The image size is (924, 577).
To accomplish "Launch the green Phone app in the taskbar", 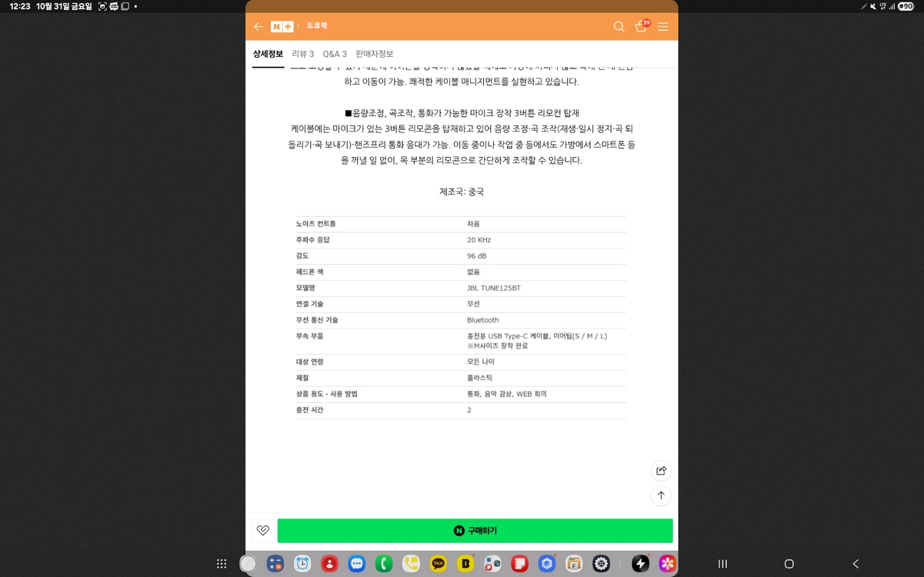I will point(384,564).
